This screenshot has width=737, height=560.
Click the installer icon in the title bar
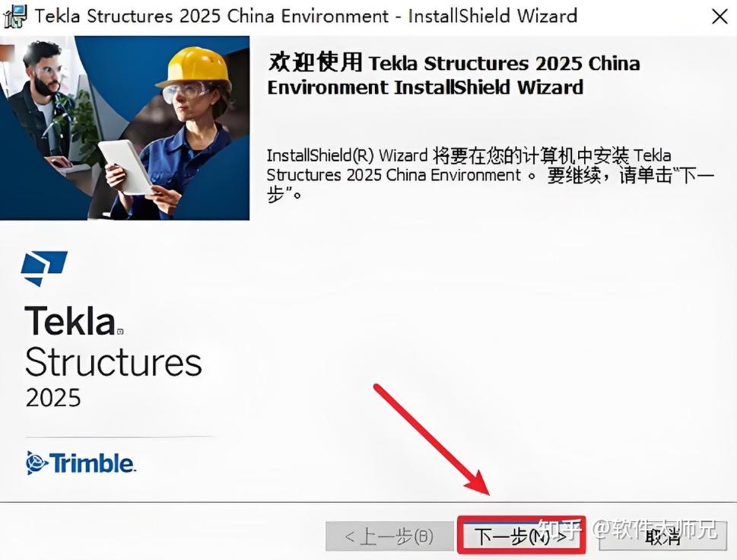[15, 16]
